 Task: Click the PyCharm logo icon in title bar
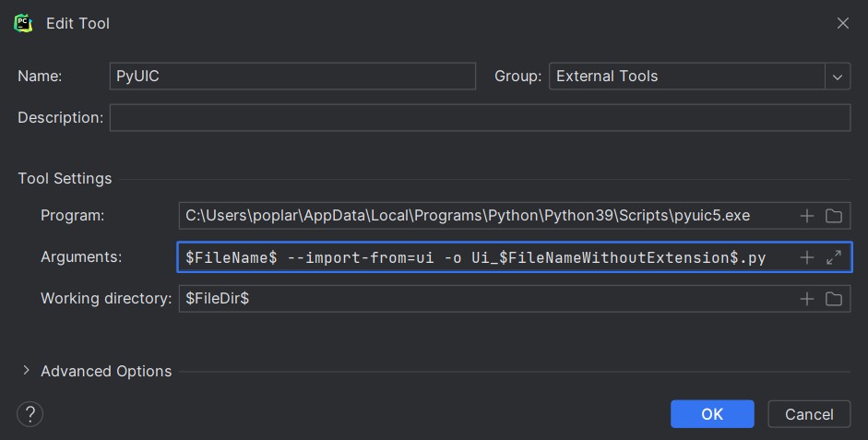23,23
